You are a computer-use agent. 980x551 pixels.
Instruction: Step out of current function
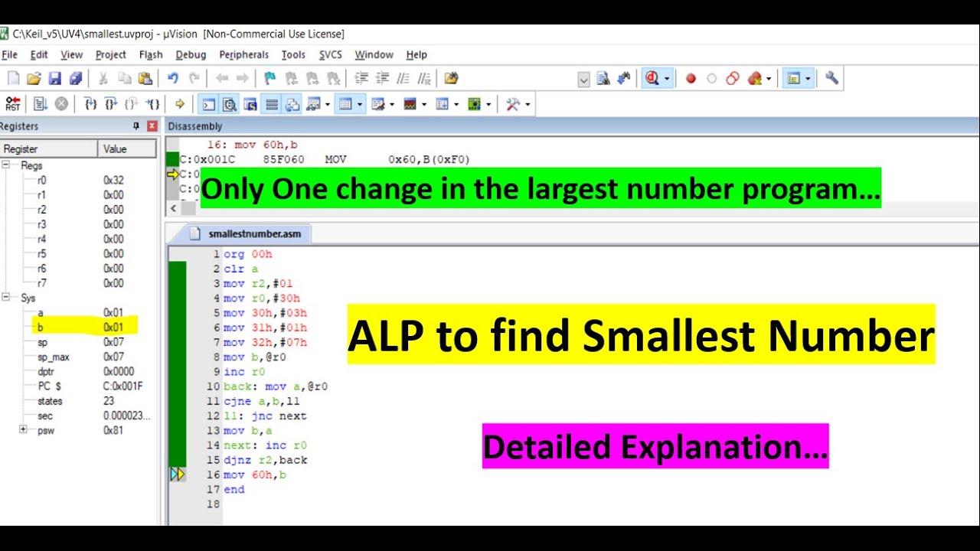click(132, 104)
